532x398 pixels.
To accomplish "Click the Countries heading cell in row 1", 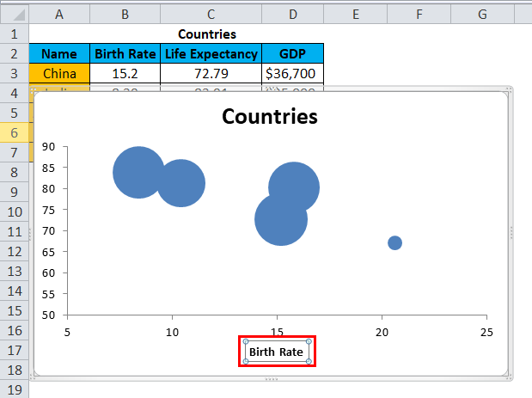I will click(x=207, y=34).
